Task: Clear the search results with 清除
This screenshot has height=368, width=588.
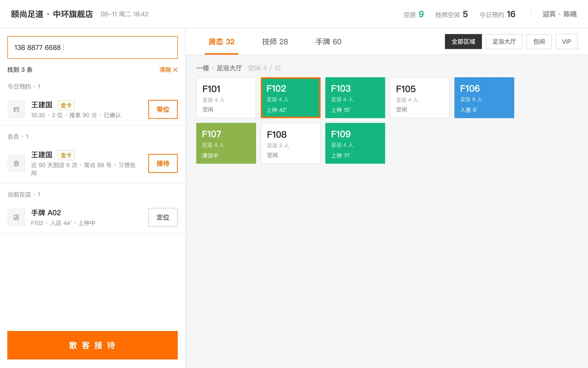Action: 168,70
